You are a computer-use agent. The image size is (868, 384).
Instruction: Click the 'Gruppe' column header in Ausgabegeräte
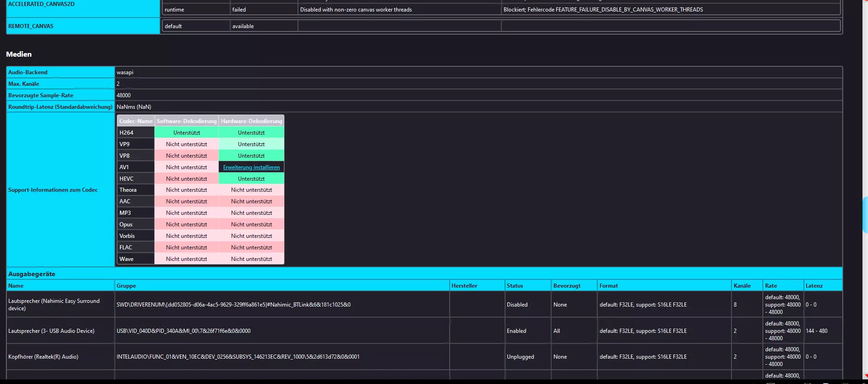(x=126, y=286)
